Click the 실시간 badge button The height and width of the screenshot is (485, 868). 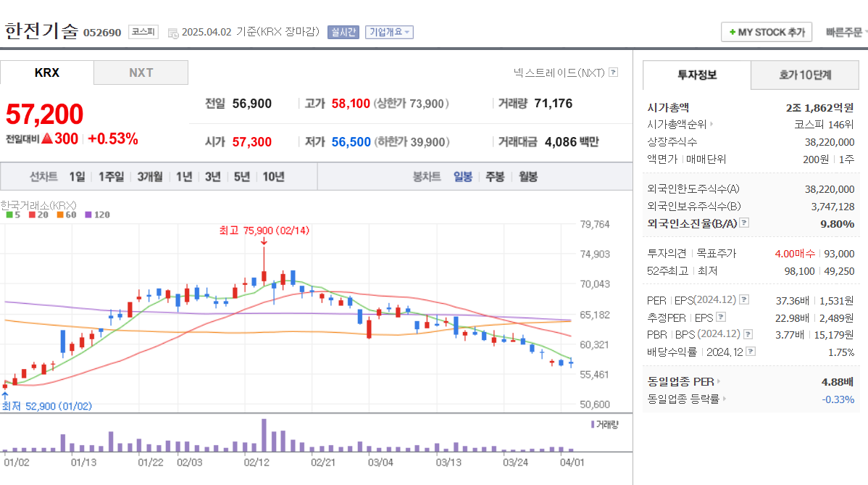click(343, 32)
